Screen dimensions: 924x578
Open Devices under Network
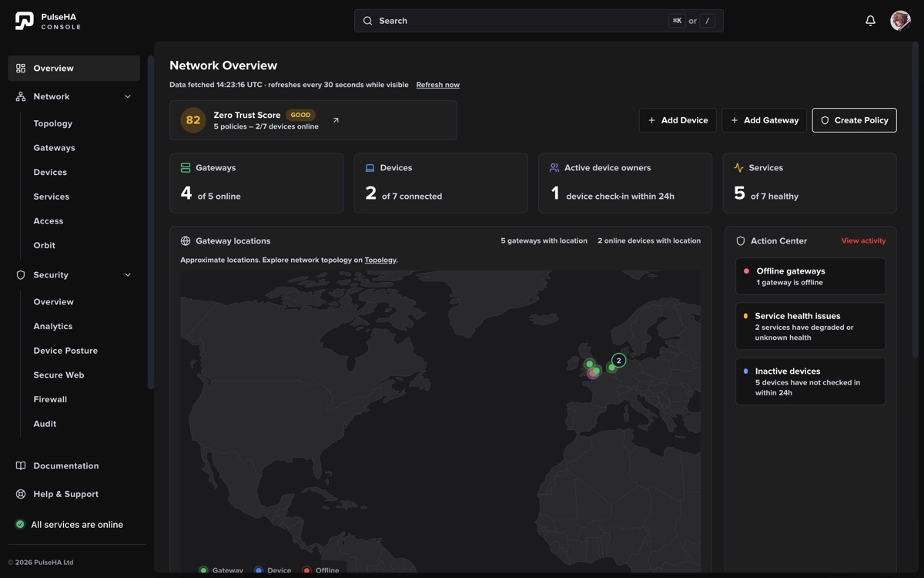pos(50,172)
